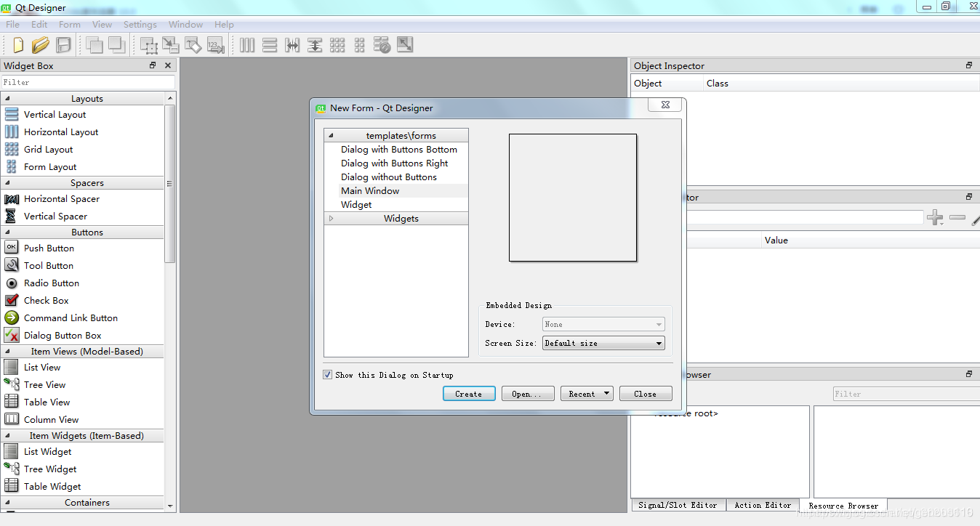Click the Lay Out Horizontally toolbar icon
Image resolution: width=980 pixels, height=526 pixels.
[247, 45]
